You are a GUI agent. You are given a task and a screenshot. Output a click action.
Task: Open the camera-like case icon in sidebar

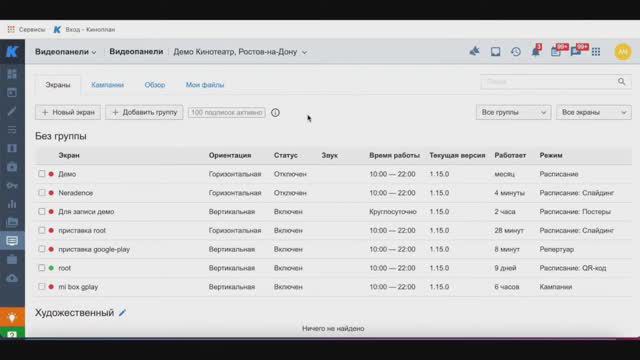pos(12,167)
